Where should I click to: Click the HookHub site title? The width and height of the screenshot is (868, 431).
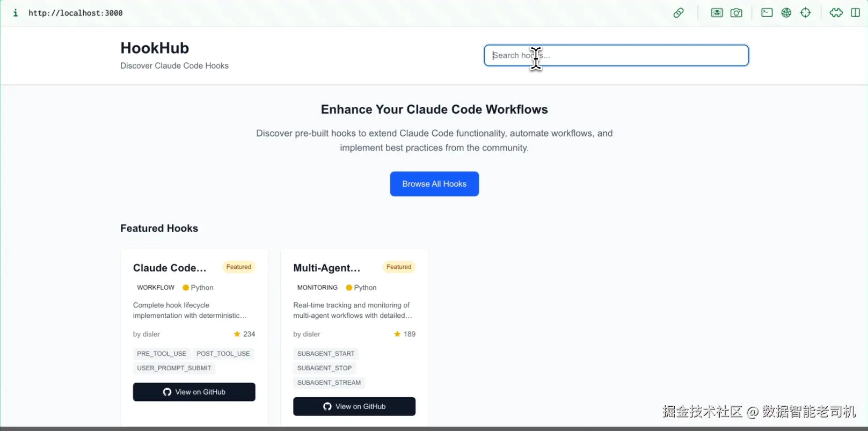pos(155,48)
